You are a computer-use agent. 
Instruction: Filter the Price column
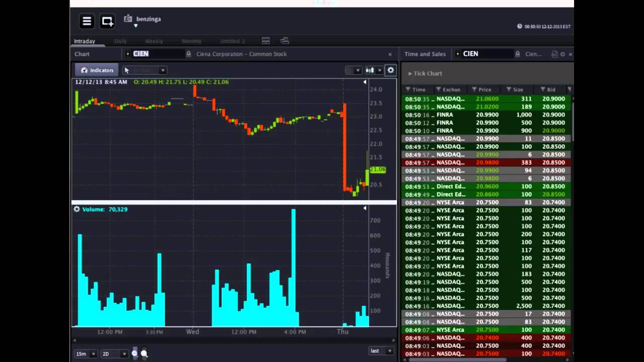[474, 89]
